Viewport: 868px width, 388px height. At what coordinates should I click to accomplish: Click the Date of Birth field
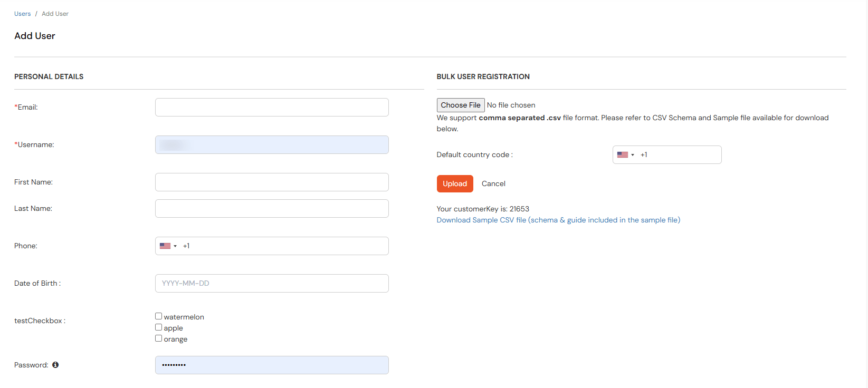272,283
